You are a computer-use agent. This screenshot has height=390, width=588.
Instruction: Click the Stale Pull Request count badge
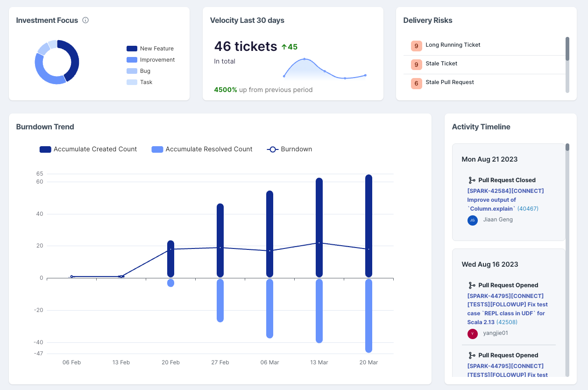416,83
